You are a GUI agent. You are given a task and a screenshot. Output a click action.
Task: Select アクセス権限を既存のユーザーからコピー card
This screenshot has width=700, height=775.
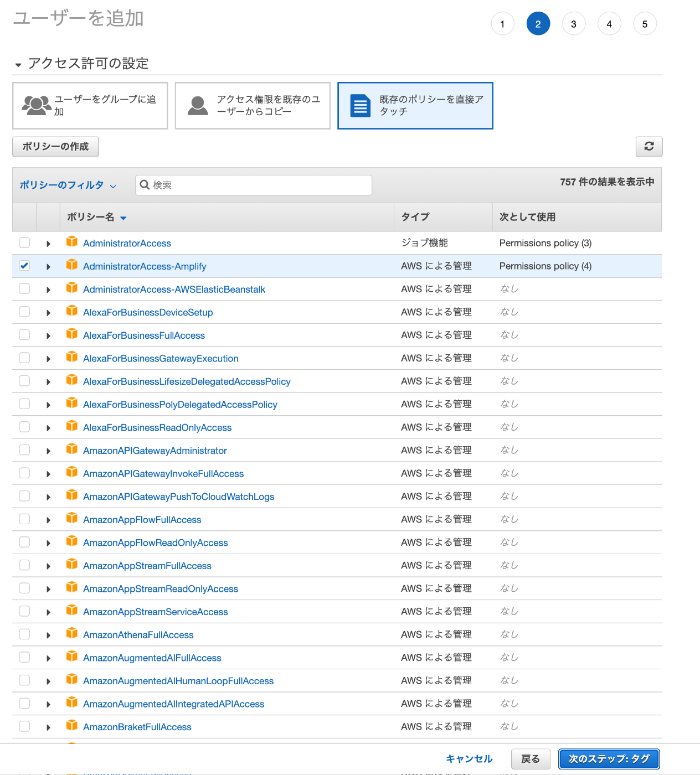tap(253, 106)
